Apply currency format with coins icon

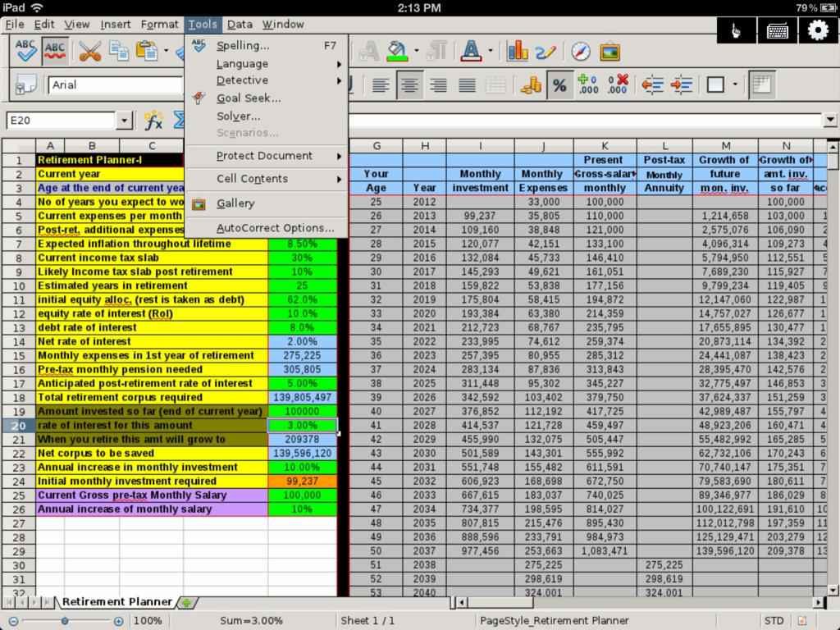530,83
